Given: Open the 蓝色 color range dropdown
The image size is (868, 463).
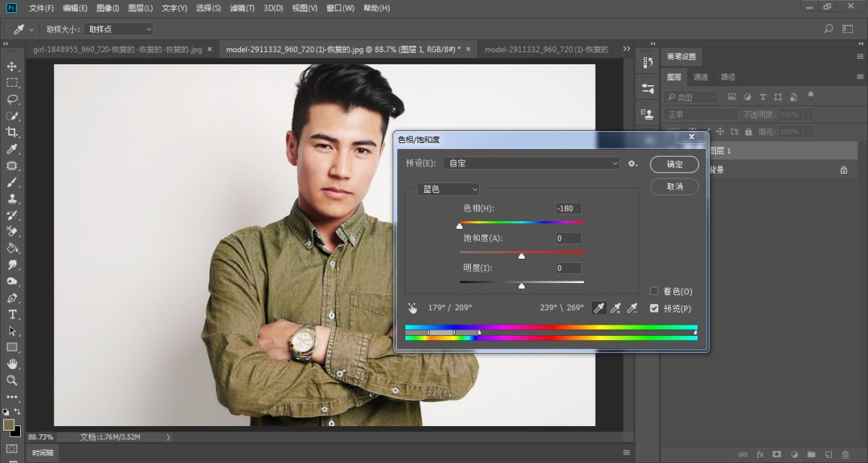Looking at the screenshot, I should click(448, 189).
